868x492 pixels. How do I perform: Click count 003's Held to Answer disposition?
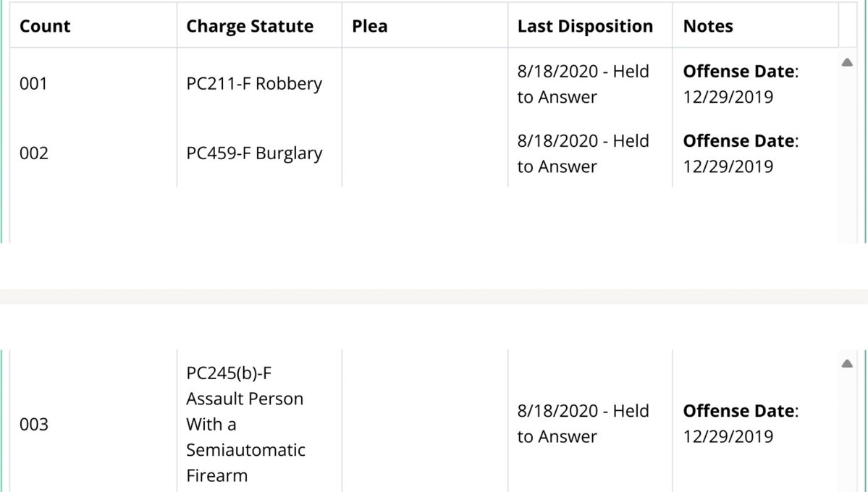583,424
